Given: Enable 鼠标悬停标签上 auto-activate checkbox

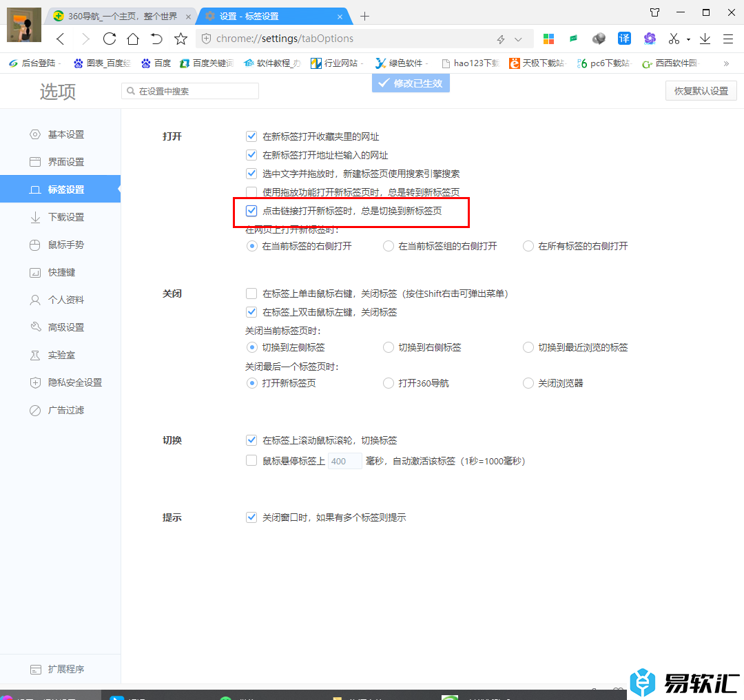Looking at the screenshot, I should [251, 461].
